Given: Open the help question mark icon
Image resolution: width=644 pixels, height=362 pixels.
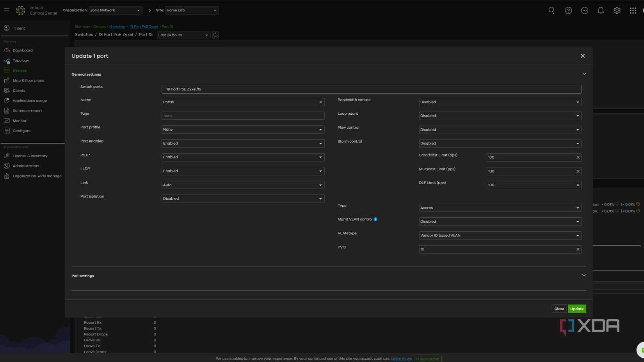Looking at the screenshot, I should [x=568, y=11].
